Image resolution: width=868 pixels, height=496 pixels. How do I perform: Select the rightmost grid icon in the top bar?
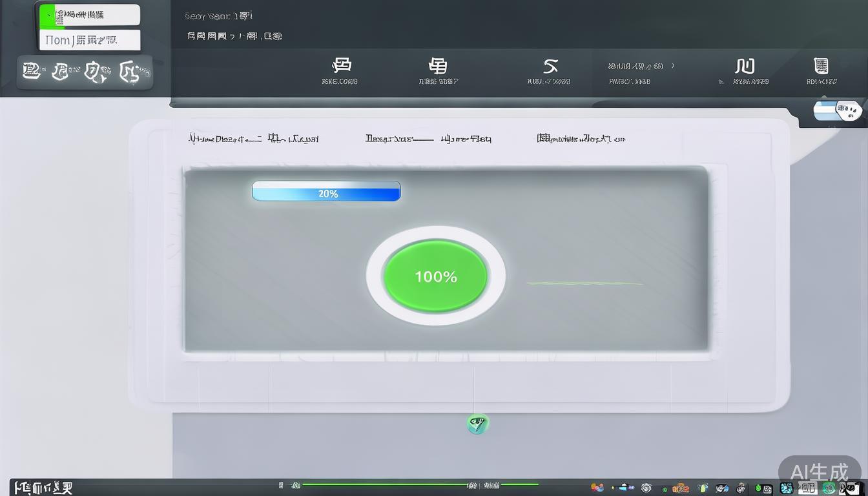pyautogui.click(x=820, y=65)
